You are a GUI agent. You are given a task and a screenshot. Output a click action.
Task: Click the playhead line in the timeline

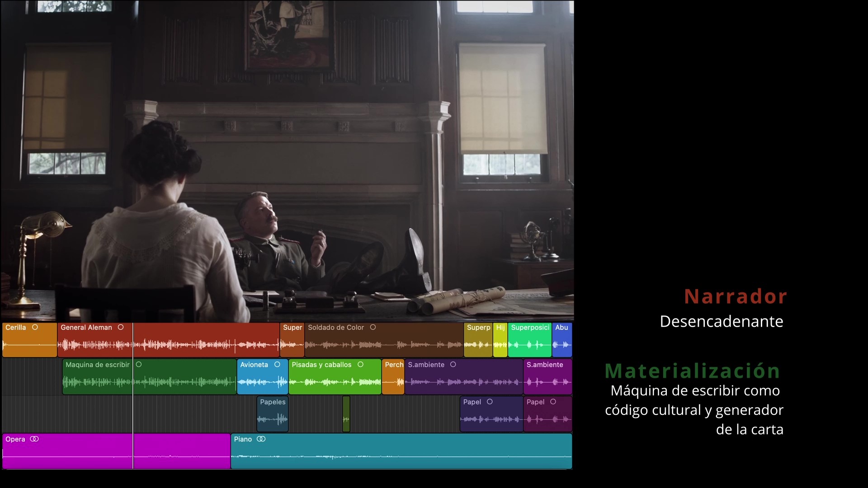[x=133, y=395]
